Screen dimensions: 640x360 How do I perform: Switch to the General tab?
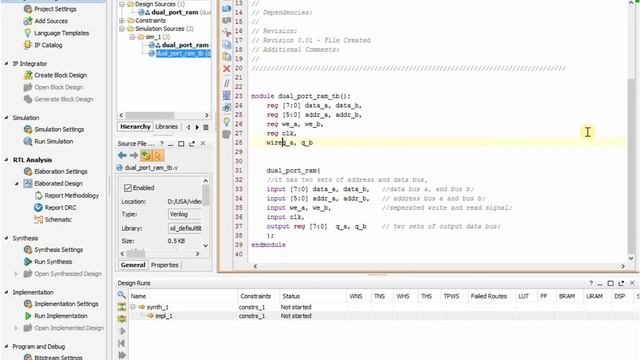(133, 265)
